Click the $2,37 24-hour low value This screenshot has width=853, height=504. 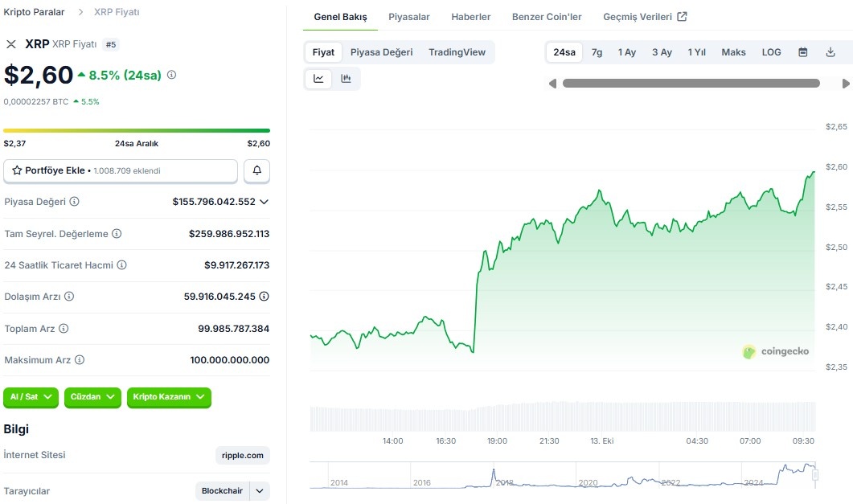click(14, 144)
